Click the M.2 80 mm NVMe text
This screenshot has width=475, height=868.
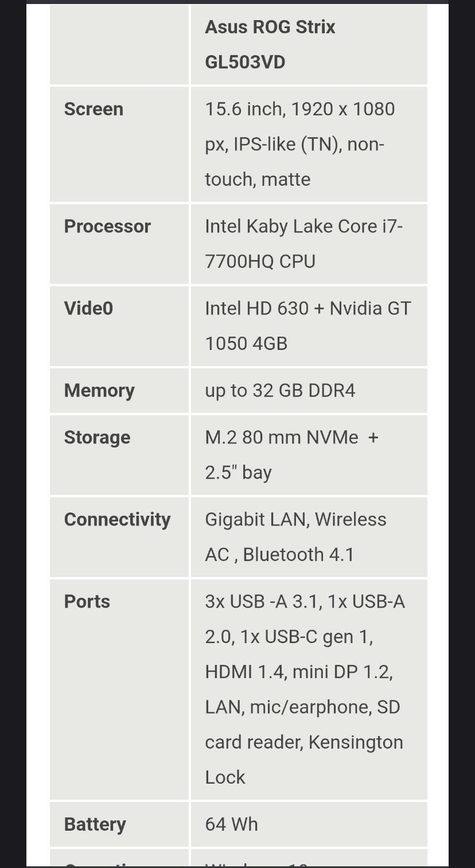pos(281,437)
